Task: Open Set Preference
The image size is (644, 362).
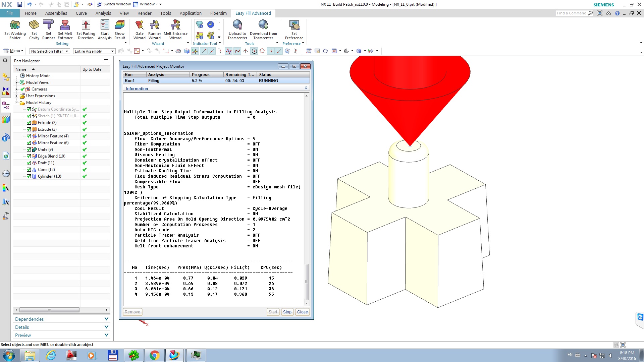Action: 294,29
